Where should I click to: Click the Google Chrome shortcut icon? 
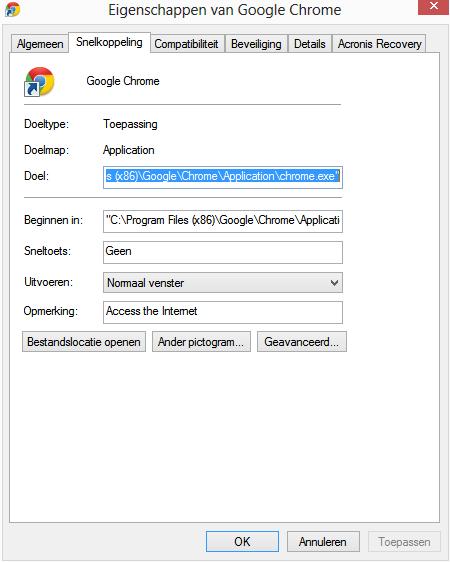pyautogui.click(x=39, y=82)
